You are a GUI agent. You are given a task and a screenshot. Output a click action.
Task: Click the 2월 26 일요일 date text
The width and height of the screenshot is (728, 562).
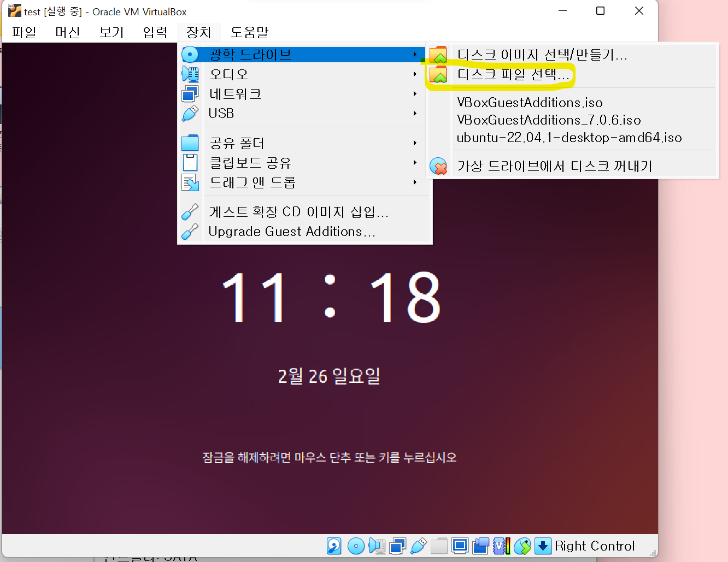click(x=329, y=376)
